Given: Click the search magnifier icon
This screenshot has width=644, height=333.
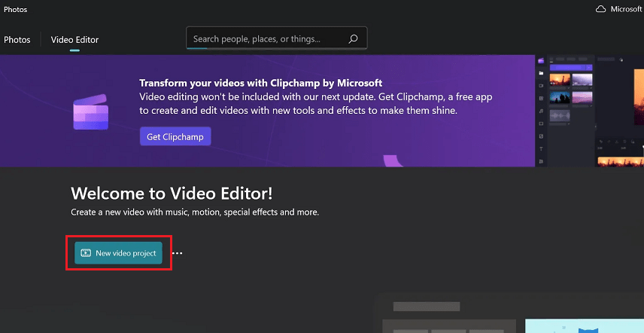Looking at the screenshot, I should click(353, 39).
